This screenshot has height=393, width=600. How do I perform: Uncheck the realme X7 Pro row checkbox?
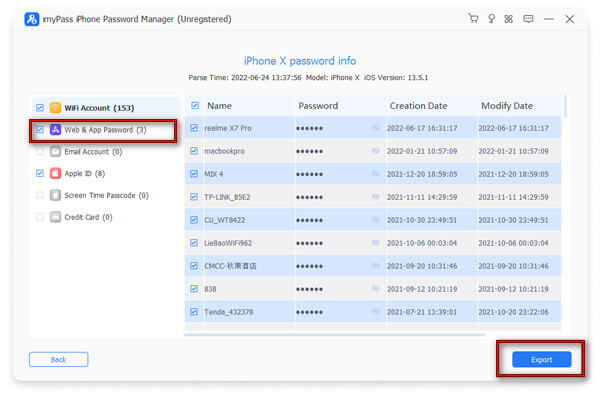pyautogui.click(x=194, y=128)
